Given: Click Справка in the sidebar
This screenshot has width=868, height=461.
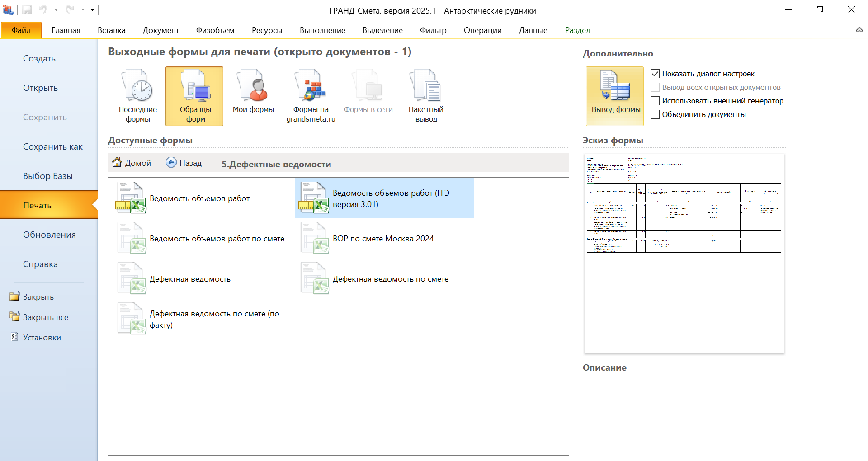Looking at the screenshot, I should click(49, 264).
